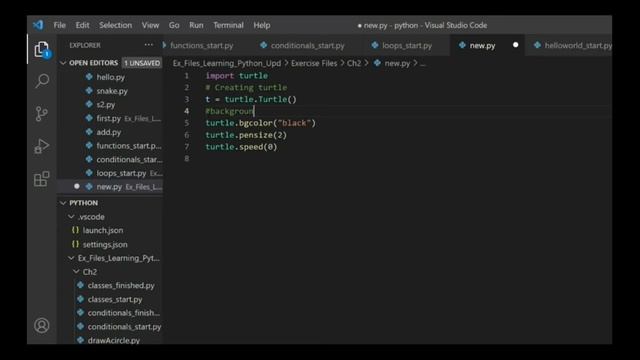
Task: Switch to the conditionals_start.py tab
Action: [307, 45]
